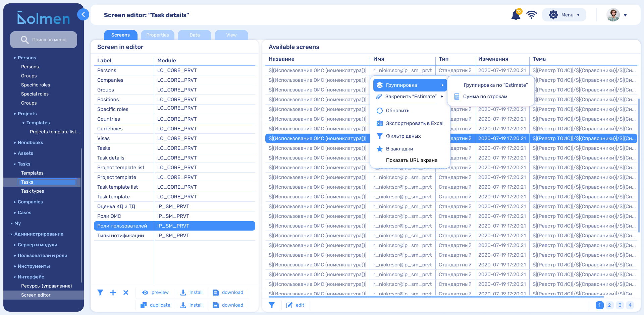
Task: Go to page 1
Action: point(600,305)
